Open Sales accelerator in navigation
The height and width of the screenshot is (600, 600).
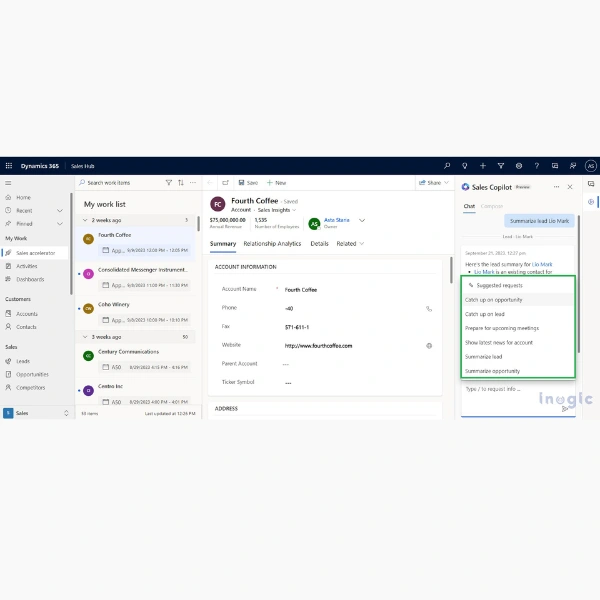[35, 253]
